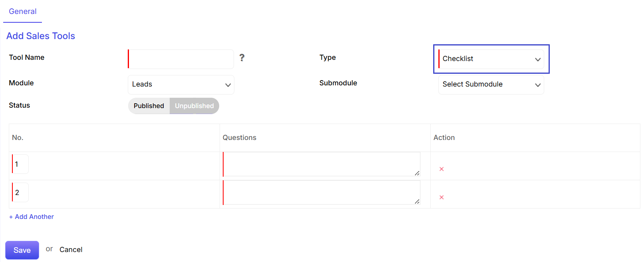Click the Action column header
This screenshot has width=644, height=262.
click(x=444, y=138)
